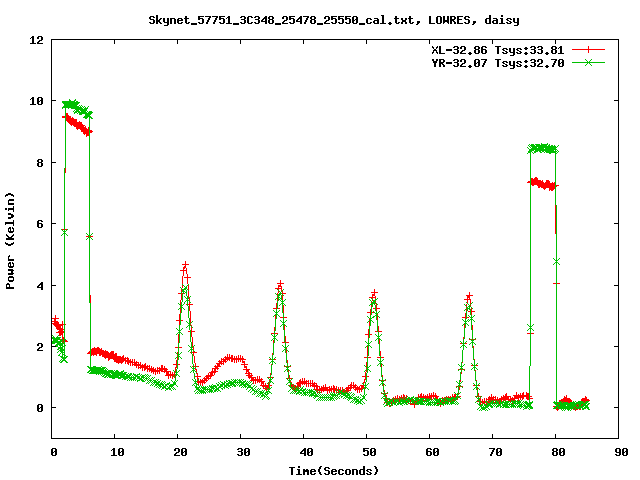Click x-axis tick label 50
Viewport: 640px width, 480px height.
point(369,452)
